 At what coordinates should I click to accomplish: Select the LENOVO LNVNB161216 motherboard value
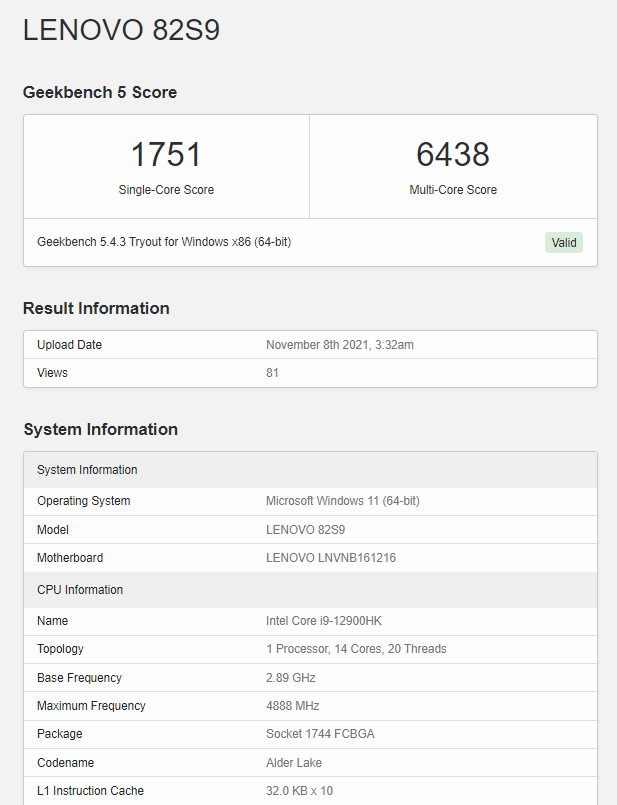pos(331,558)
